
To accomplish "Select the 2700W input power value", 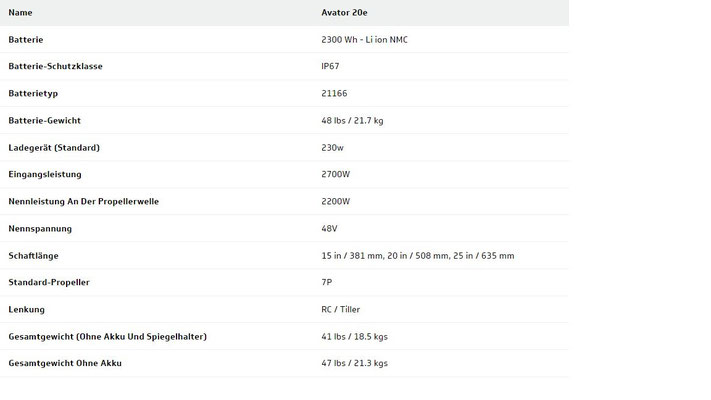I will 336,174.
